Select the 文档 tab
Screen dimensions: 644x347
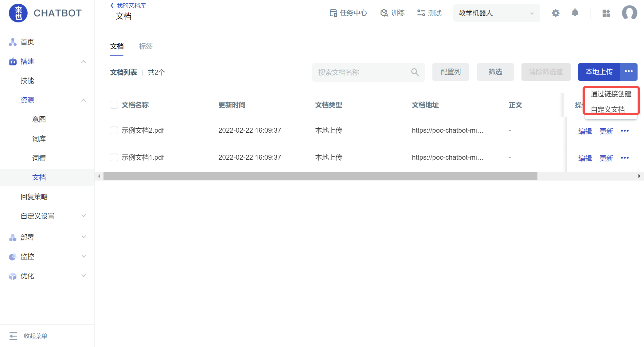tap(117, 46)
